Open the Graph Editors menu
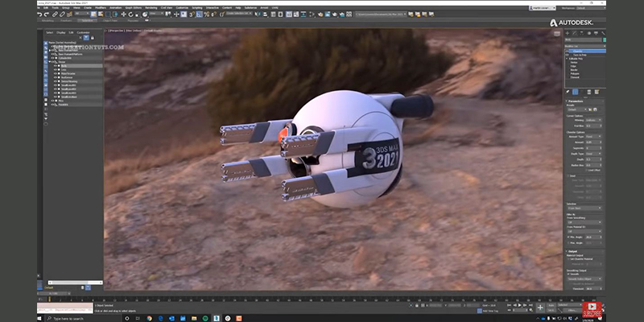This screenshot has width=644, height=322. [134, 8]
